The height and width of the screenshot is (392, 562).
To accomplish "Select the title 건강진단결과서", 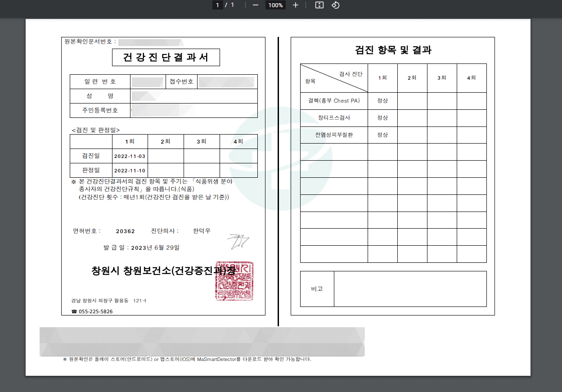I will pos(166,57).
